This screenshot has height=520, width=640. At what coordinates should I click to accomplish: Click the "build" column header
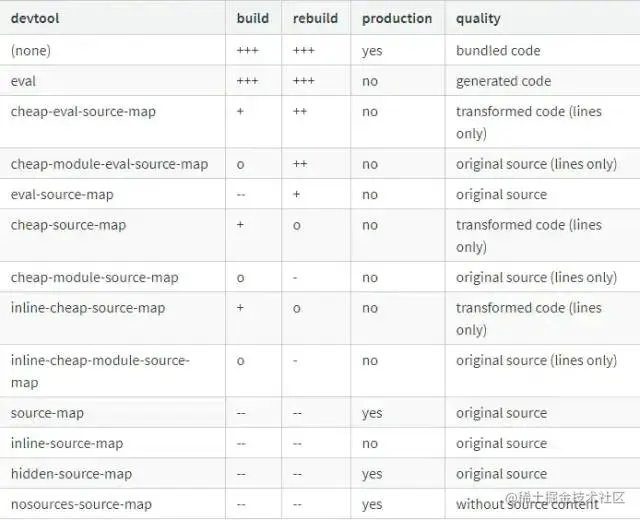(x=253, y=18)
